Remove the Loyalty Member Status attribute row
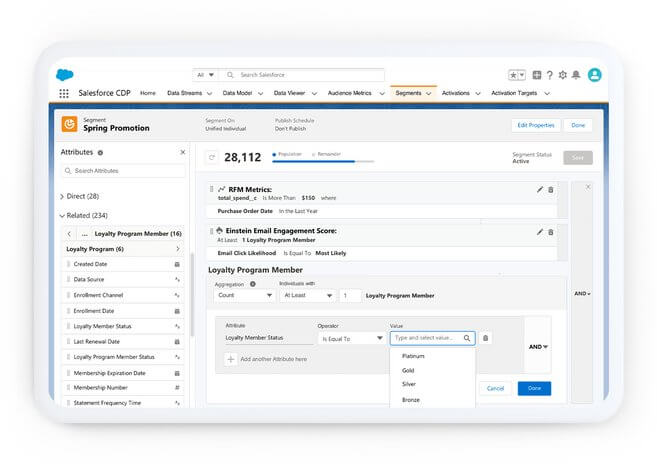 point(486,338)
